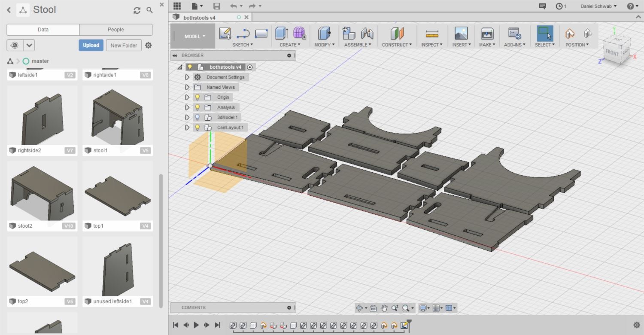Image resolution: width=644 pixels, height=335 pixels.
Task: Open the Insert image icon
Action: pos(461,33)
